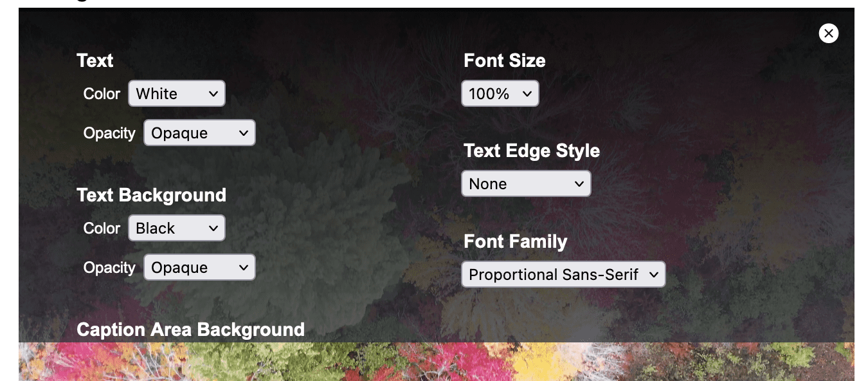Expand the Text Background Opacity dropdown

pyautogui.click(x=199, y=268)
